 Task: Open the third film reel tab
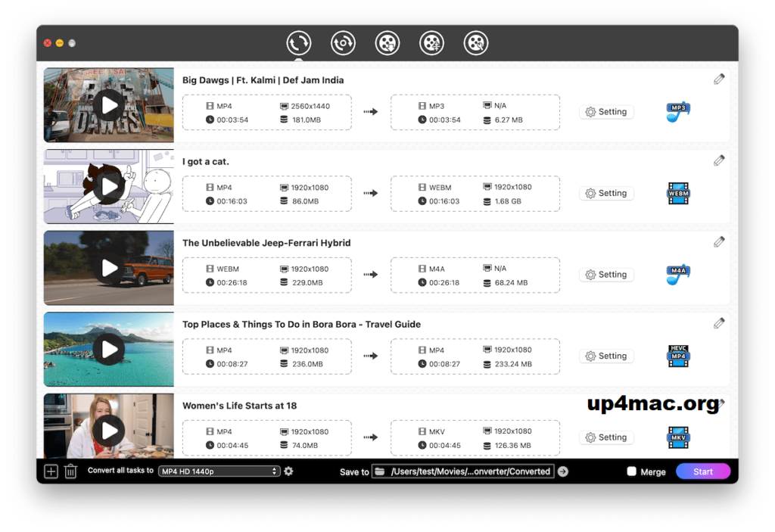click(387, 43)
